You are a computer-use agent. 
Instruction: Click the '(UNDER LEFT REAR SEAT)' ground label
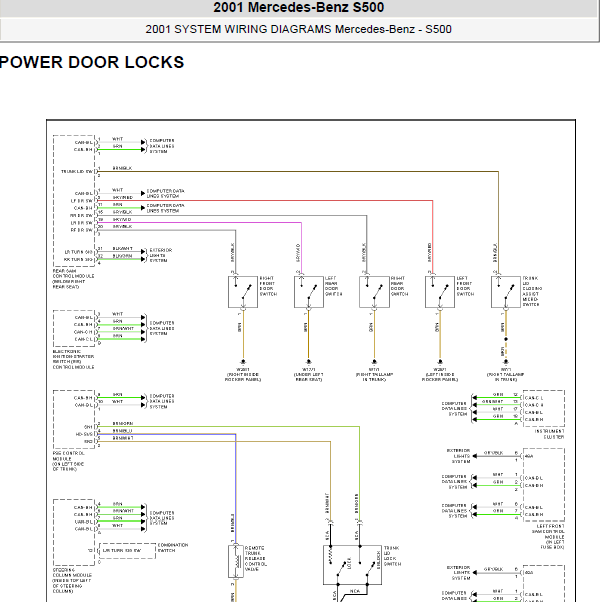[309, 377]
